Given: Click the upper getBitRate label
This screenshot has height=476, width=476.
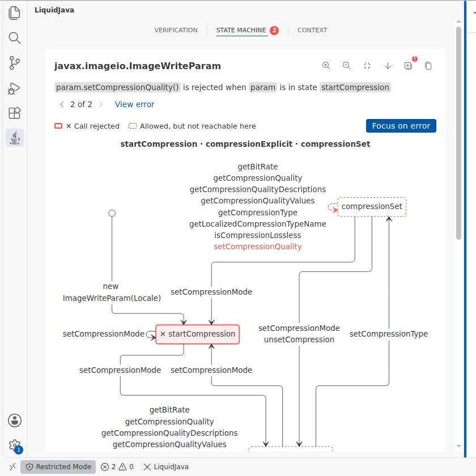Looking at the screenshot, I should tap(257, 167).
